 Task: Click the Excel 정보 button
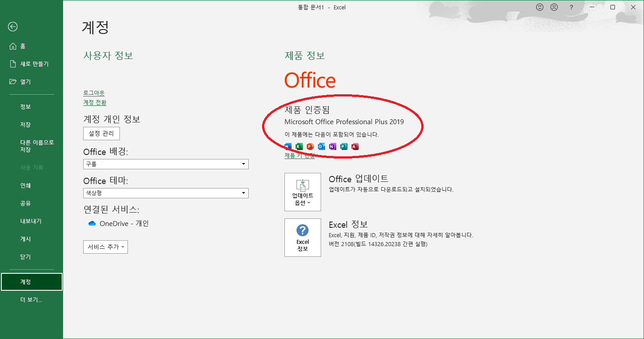click(303, 238)
